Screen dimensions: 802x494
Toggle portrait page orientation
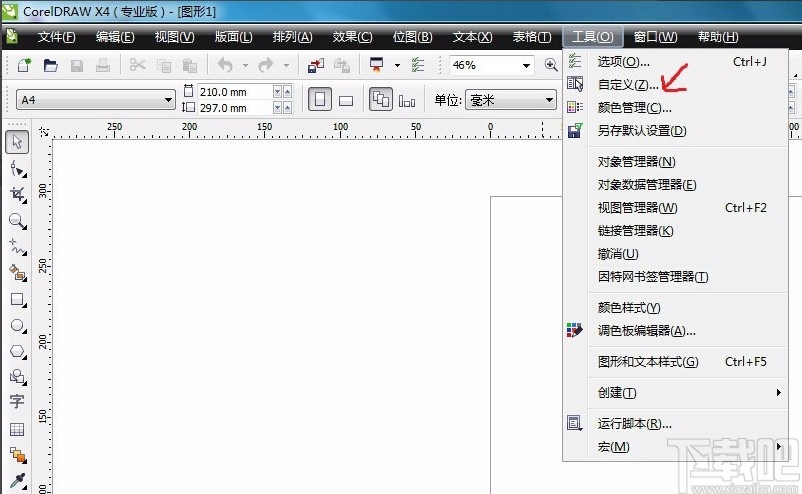(x=320, y=99)
